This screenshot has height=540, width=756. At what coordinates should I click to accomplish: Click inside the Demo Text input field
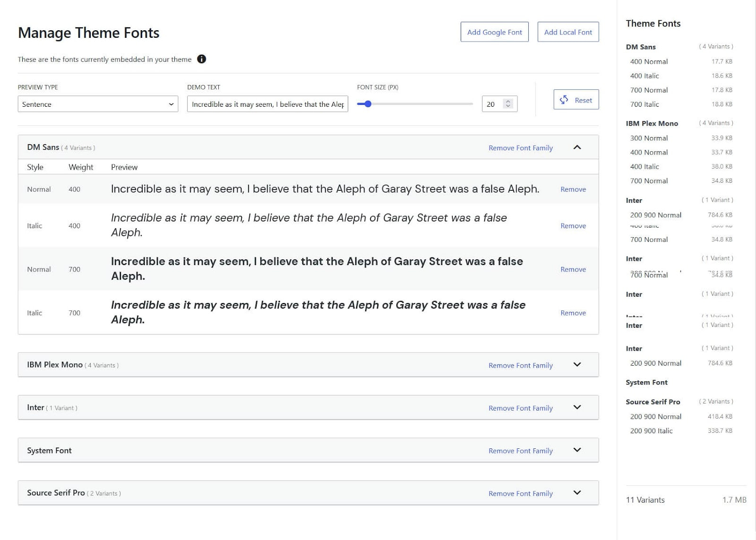pos(267,104)
